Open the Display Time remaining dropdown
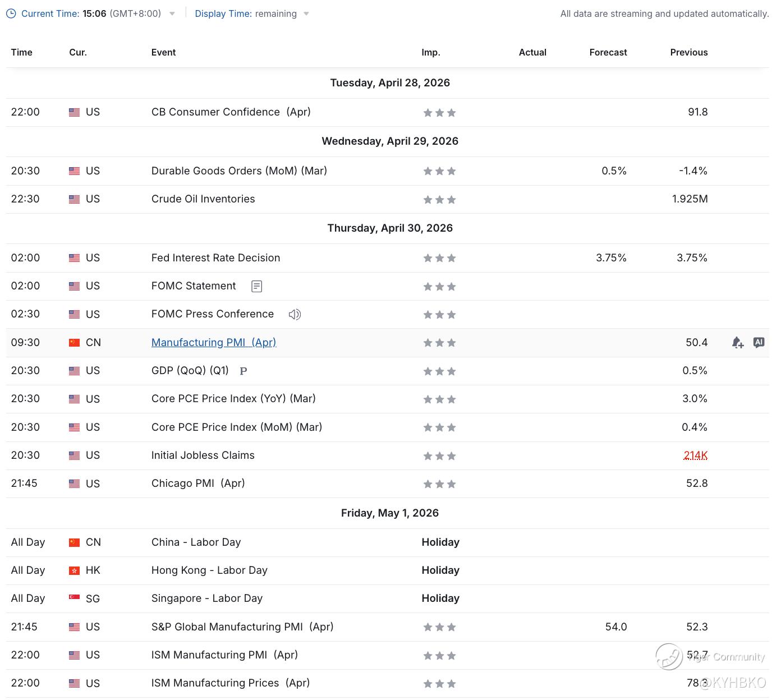 click(306, 14)
